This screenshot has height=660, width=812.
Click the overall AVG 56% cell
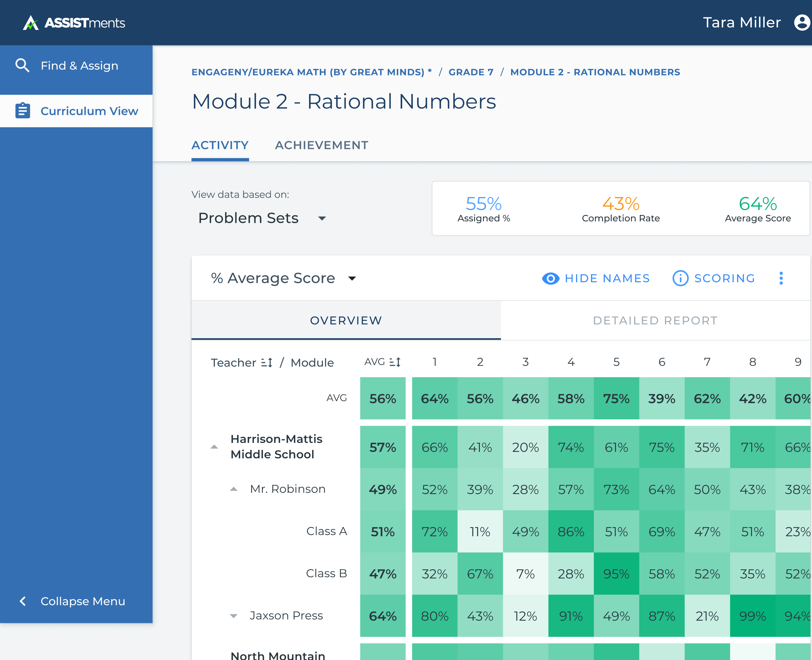[383, 399]
